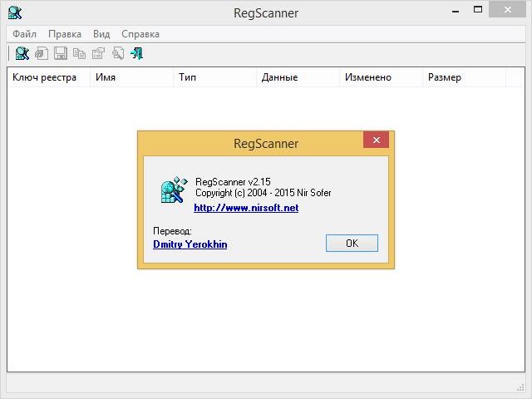
Task: Click the RegScanner logo in the About dialog
Action: coord(174,190)
